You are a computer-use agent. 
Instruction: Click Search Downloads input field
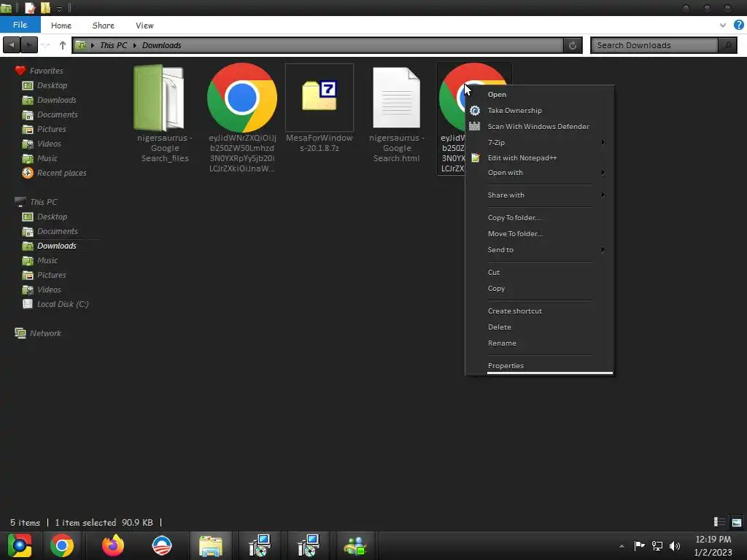coord(654,45)
